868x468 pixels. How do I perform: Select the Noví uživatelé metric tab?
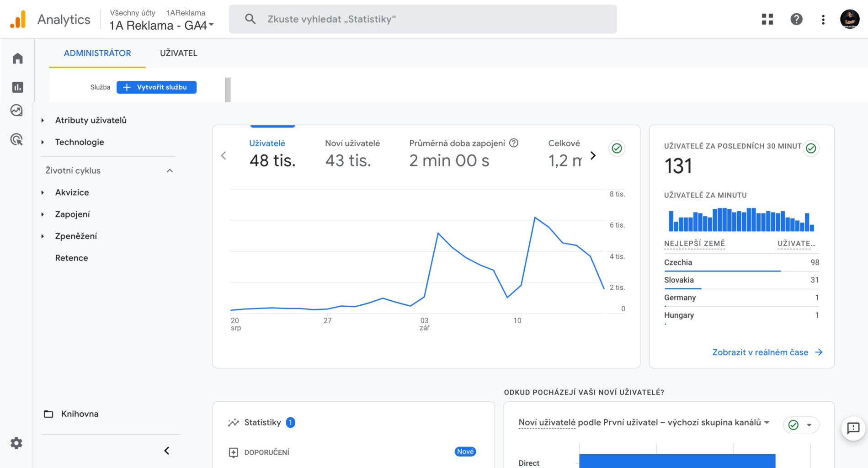[352, 153]
